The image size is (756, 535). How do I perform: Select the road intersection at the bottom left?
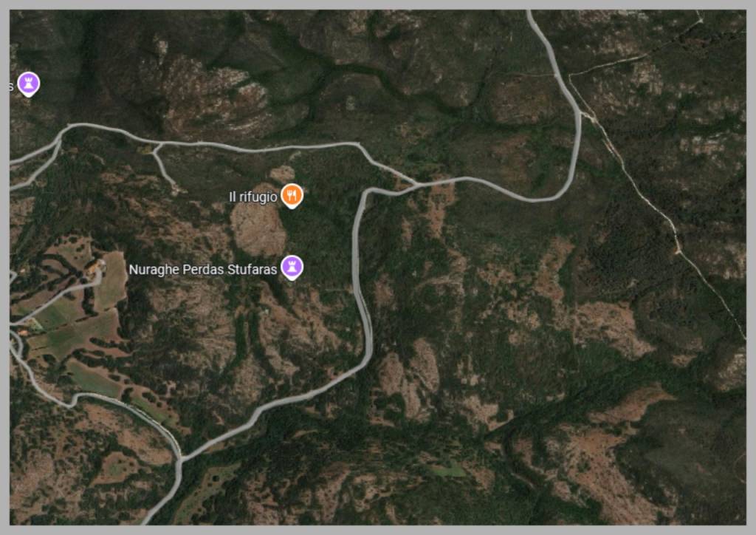(180, 460)
